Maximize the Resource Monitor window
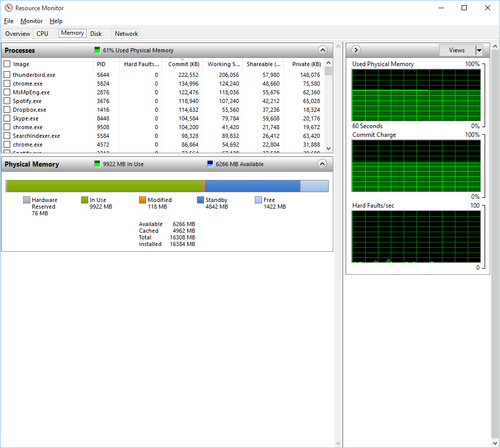Viewport: 500px width, 448px height. [x=464, y=8]
